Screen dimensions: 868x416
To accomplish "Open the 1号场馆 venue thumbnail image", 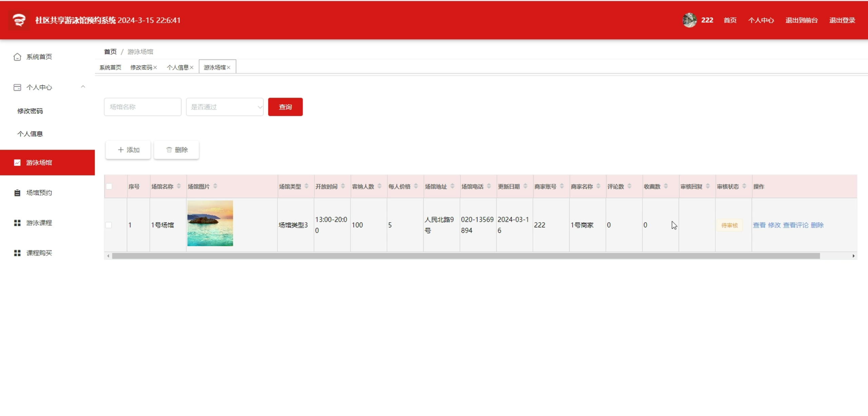I will pyautogui.click(x=210, y=223).
